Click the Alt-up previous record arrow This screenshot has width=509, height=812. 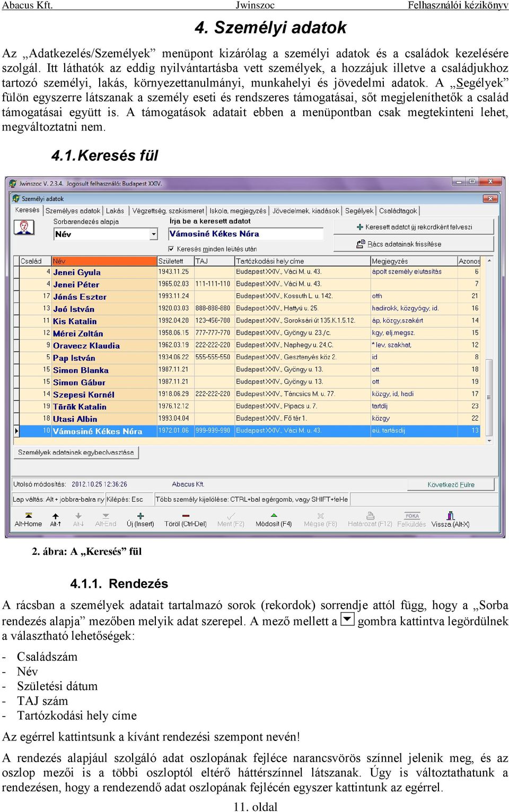tap(55, 516)
